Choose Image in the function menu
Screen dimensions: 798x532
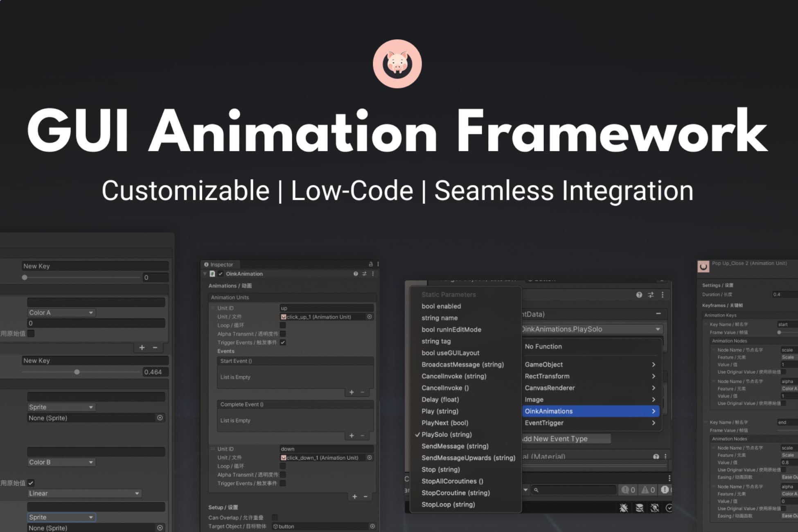click(x=590, y=399)
